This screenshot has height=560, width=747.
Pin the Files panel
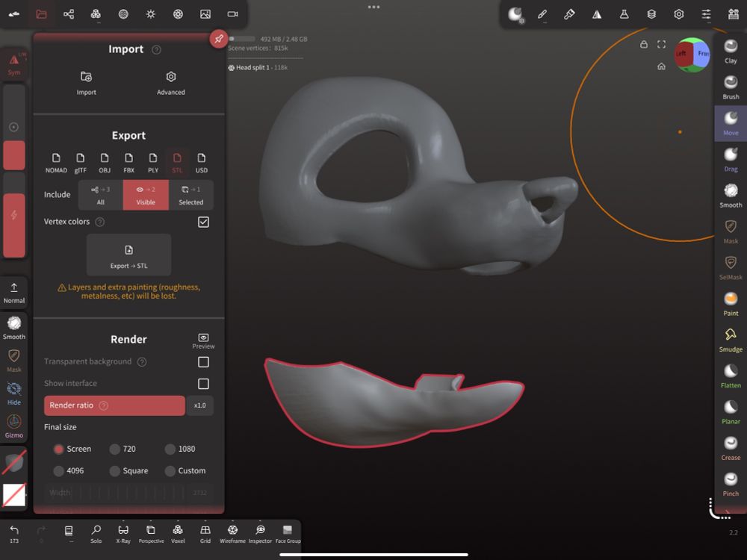pyautogui.click(x=219, y=39)
